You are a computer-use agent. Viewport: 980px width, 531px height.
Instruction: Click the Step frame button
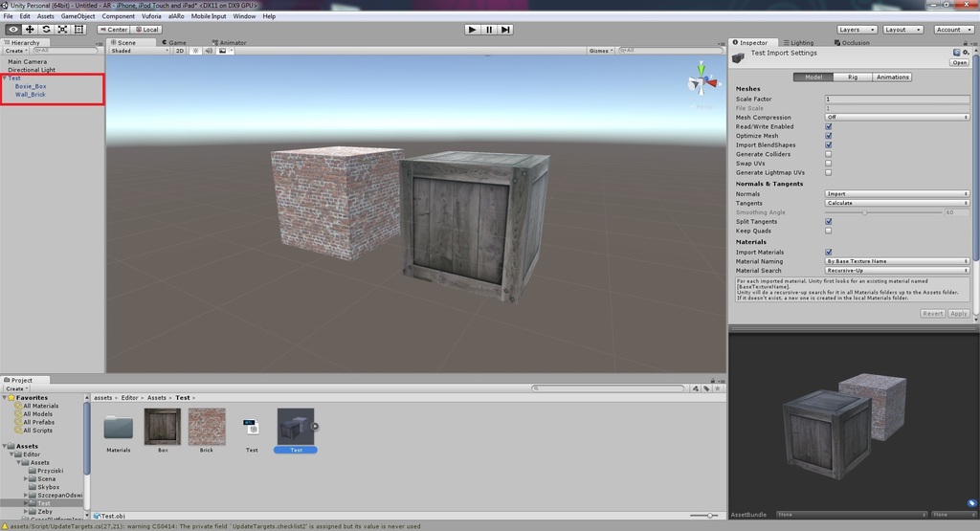coord(505,30)
